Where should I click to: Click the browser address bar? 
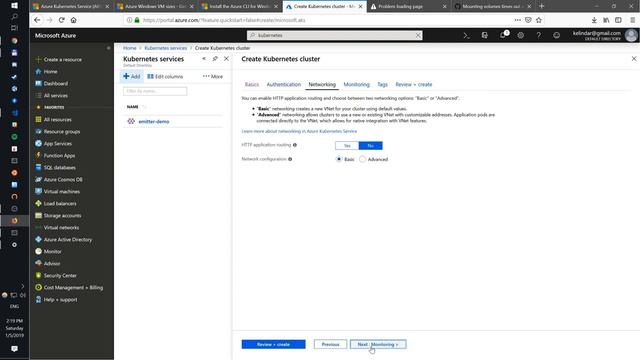(318, 20)
